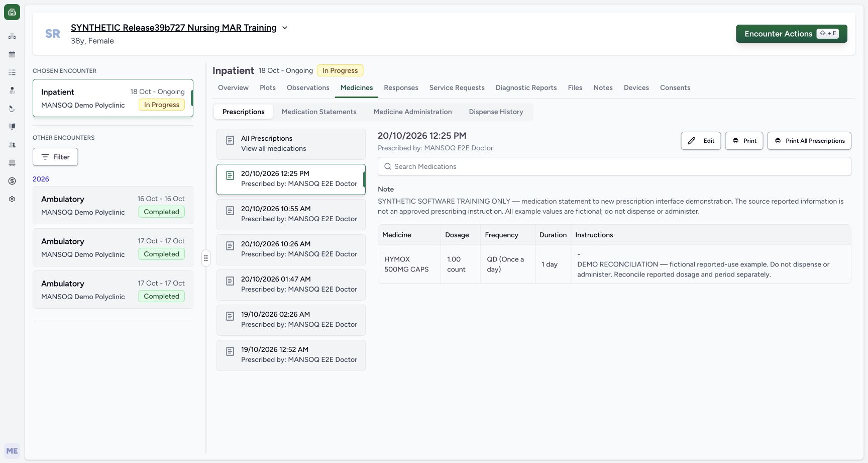Screen dimensions: 868x463
Task: Open the patient person icon in sidebar
Action: (x=12, y=90)
